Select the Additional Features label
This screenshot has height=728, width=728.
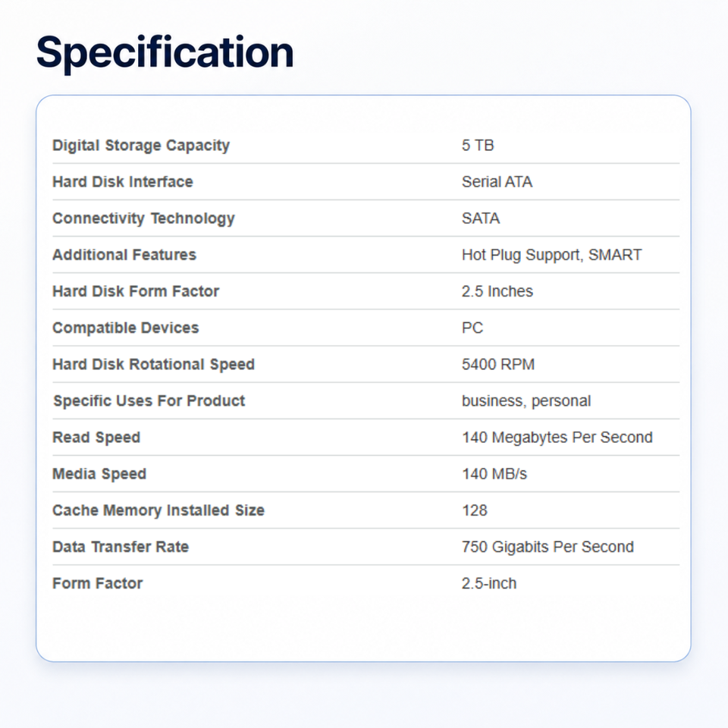click(124, 255)
